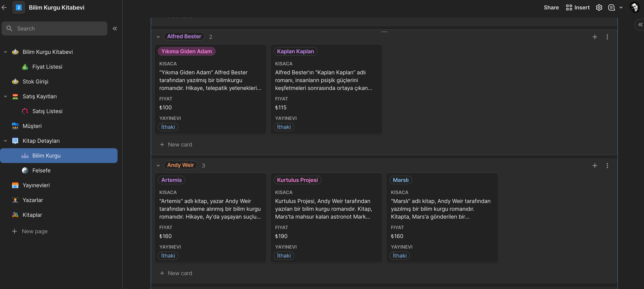
Task: Open the comments icon in header
Action: tap(611, 7)
